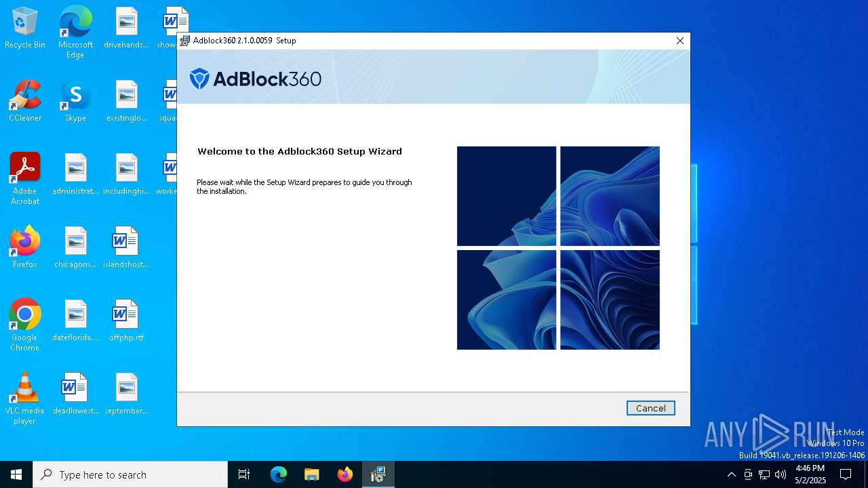
Task: Select the deadlowest Word document
Action: (75, 394)
